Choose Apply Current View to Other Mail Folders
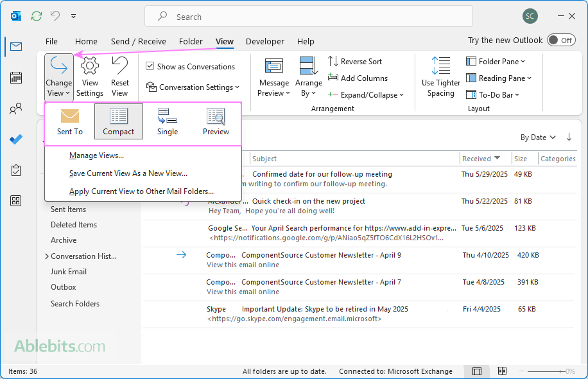The width and height of the screenshot is (588, 379). (x=143, y=191)
